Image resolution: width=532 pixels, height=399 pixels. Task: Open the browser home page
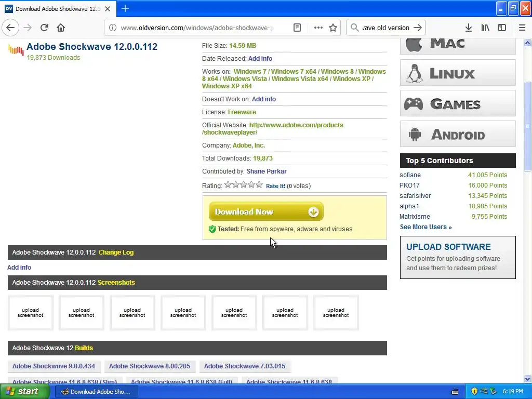pos(61,28)
